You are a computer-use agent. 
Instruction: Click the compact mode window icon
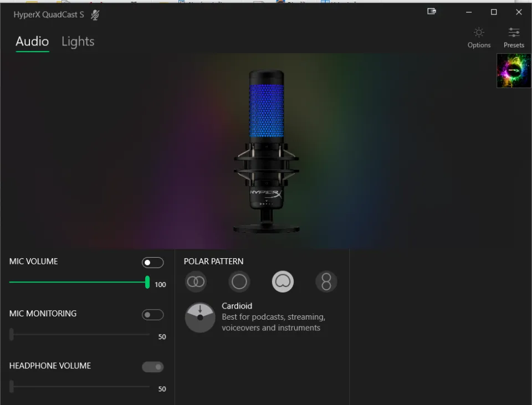click(431, 12)
